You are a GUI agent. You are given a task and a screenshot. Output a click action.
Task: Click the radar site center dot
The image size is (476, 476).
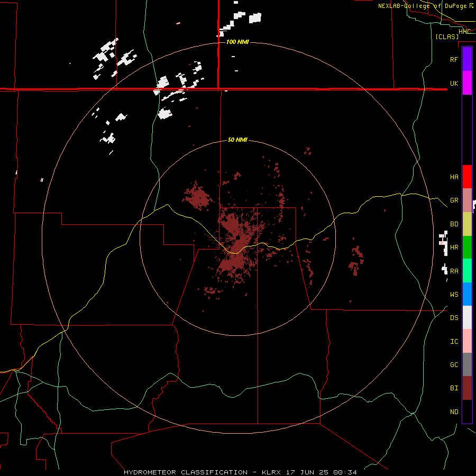[x=237, y=237]
